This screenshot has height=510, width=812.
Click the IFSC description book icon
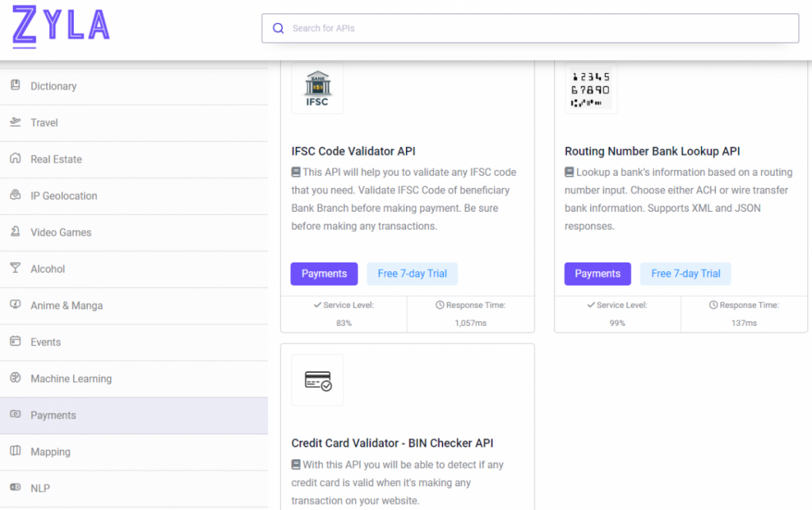[x=296, y=172]
